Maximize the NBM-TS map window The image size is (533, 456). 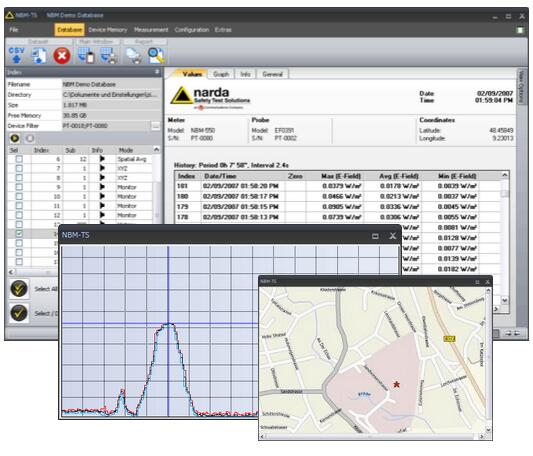[477, 282]
